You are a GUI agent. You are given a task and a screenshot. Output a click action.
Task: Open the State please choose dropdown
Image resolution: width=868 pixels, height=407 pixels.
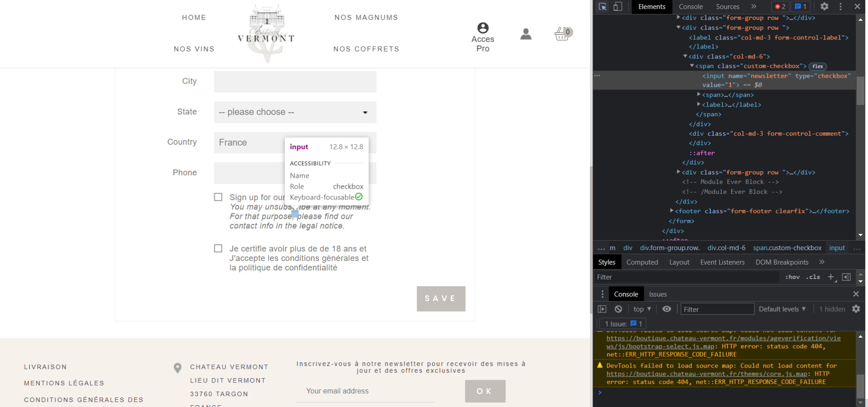295,112
